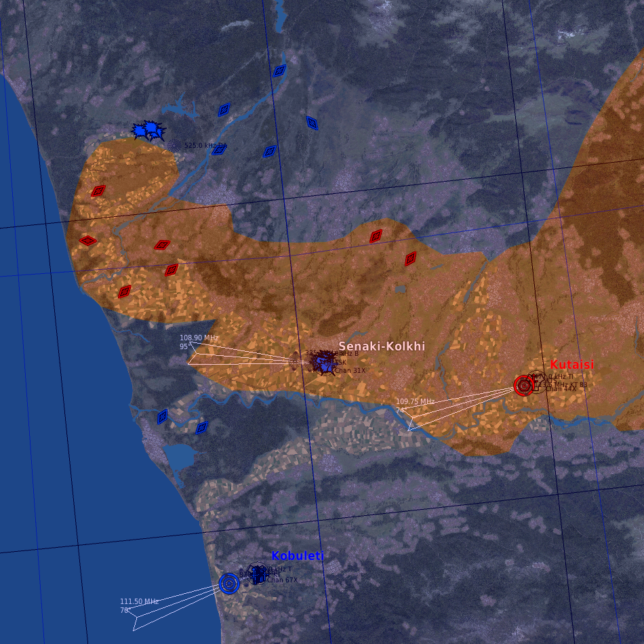Select the northernmost blue diamond unit marker
644x644 pixels.
coord(280,71)
